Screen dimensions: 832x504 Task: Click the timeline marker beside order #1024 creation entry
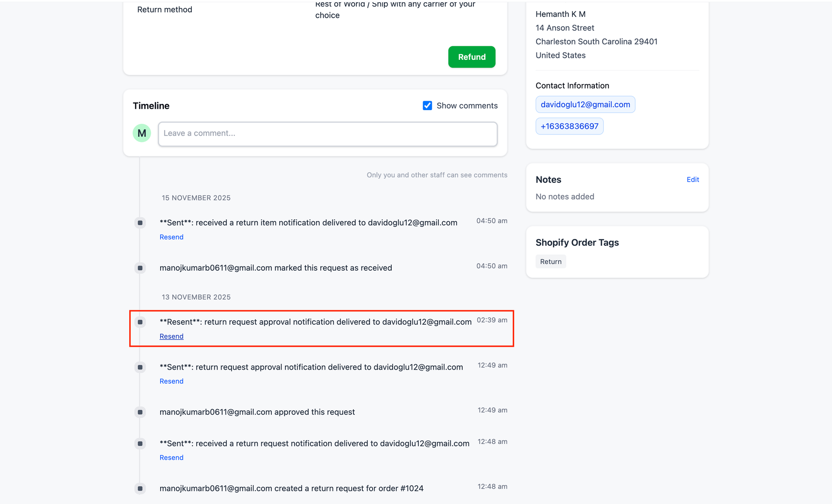pos(140,488)
